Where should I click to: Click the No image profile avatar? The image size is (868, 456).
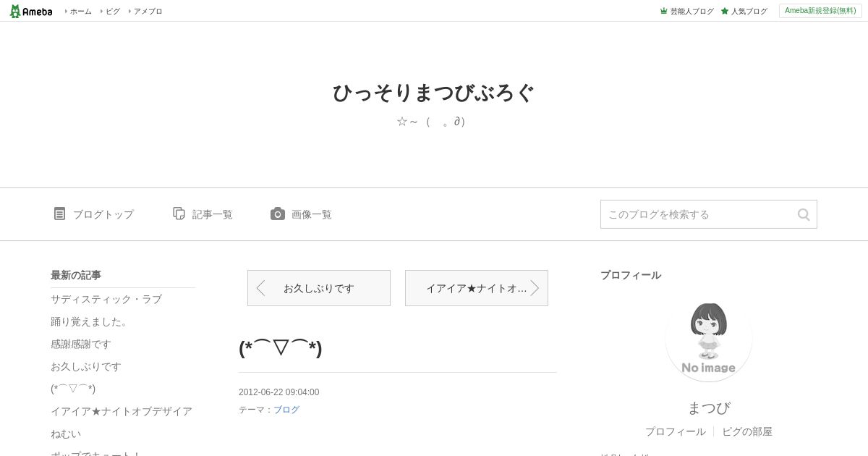tap(709, 338)
